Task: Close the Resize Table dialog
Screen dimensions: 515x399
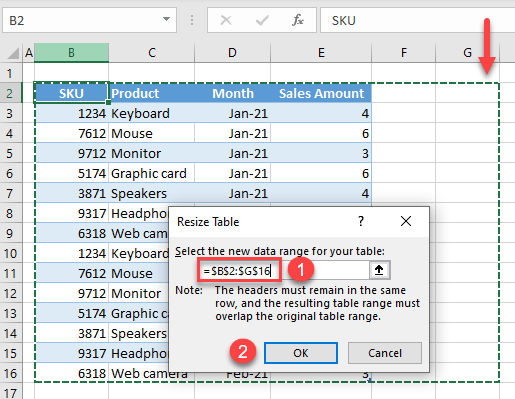Action: tap(406, 221)
